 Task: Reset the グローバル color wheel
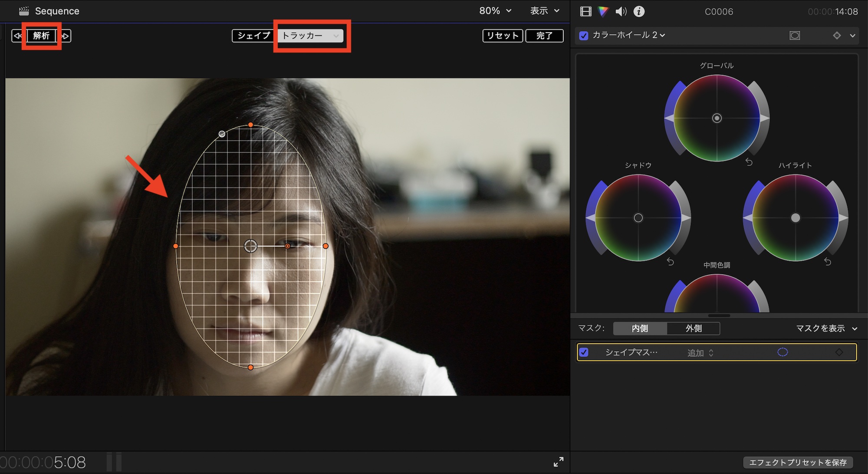click(x=749, y=162)
